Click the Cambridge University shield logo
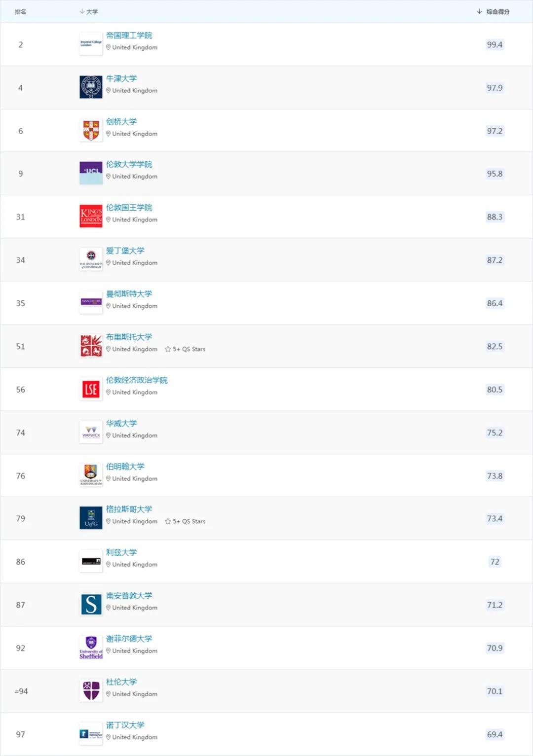533x756 pixels. 91,130
